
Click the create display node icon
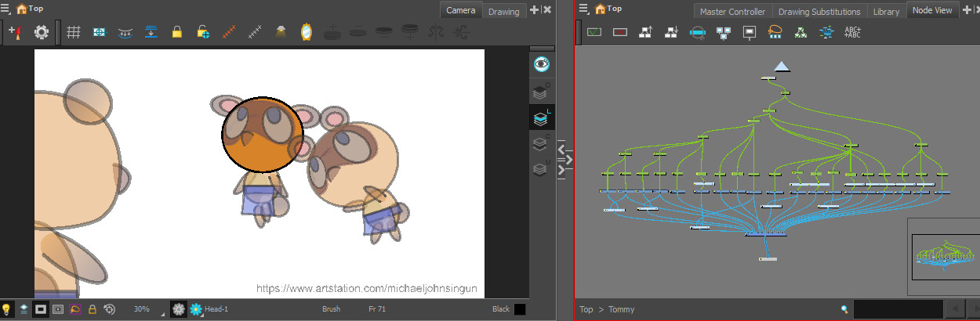tap(750, 32)
